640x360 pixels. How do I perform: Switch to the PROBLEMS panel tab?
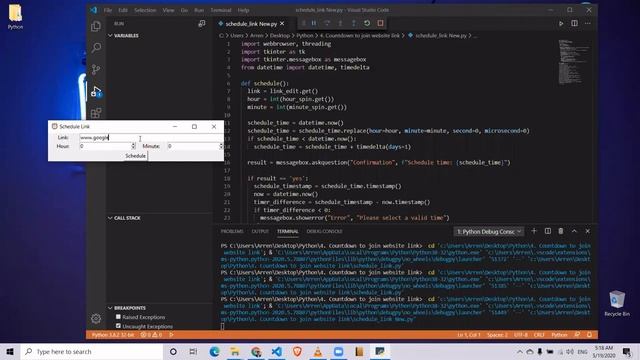232,231
